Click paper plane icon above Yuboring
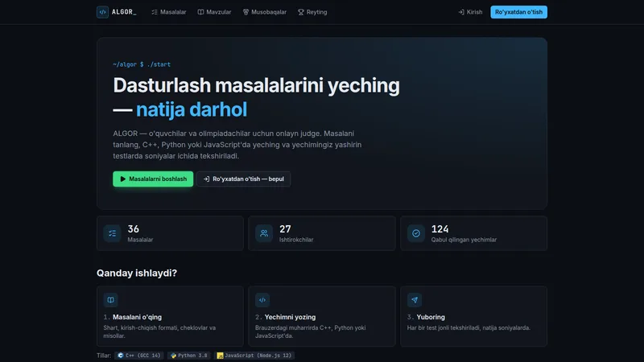Image resolution: width=644 pixels, height=362 pixels. click(415, 300)
